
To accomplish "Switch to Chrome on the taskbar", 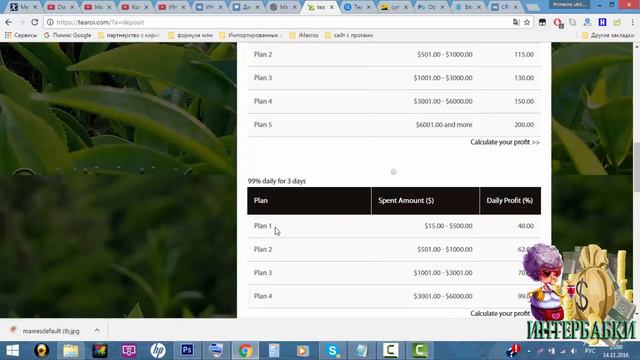I will point(245,350).
